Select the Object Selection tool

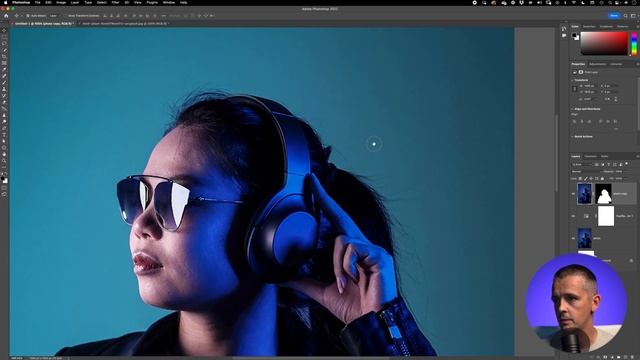4,50
